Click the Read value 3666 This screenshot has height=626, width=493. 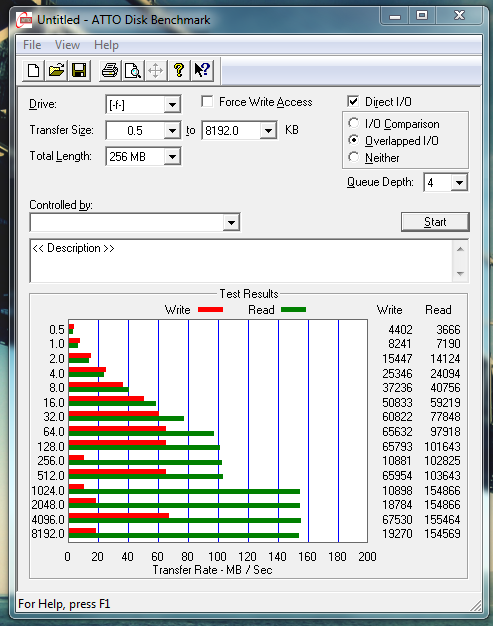pyautogui.click(x=448, y=330)
